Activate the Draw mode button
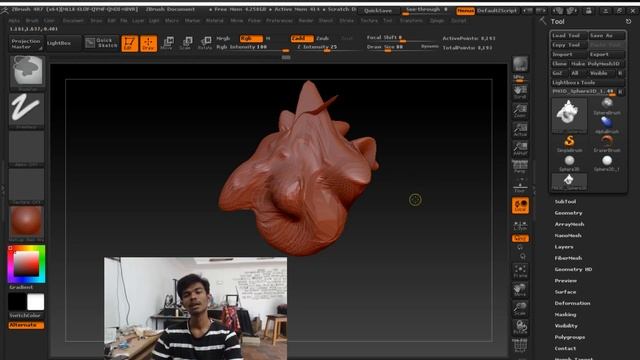 tap(149, 43)
